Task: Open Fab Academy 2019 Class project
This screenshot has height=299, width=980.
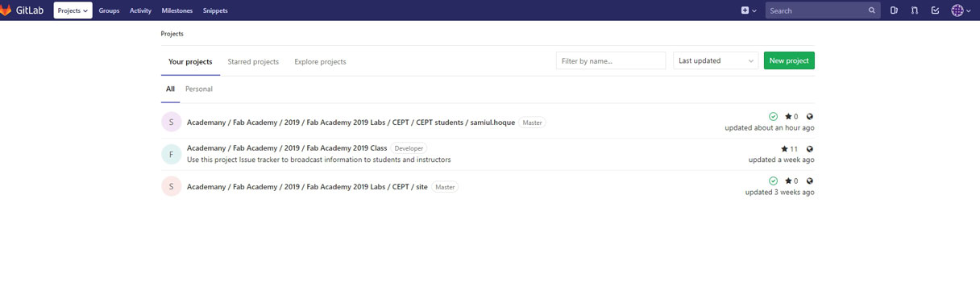Action: point(287,148)
